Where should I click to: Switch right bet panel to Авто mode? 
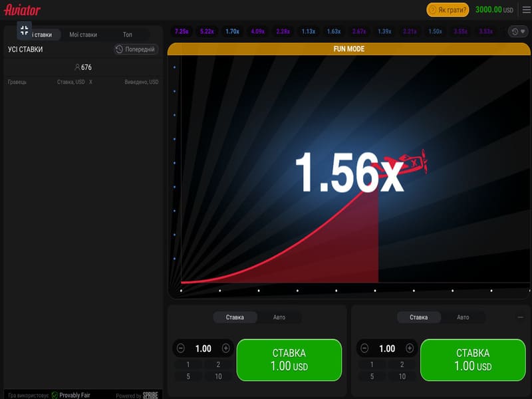click(463, 317)
